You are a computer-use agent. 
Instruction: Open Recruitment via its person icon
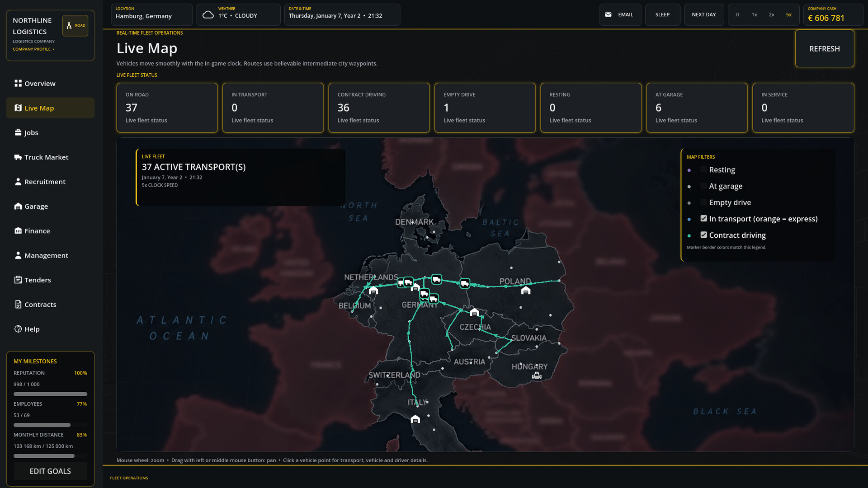click(18, 182)
